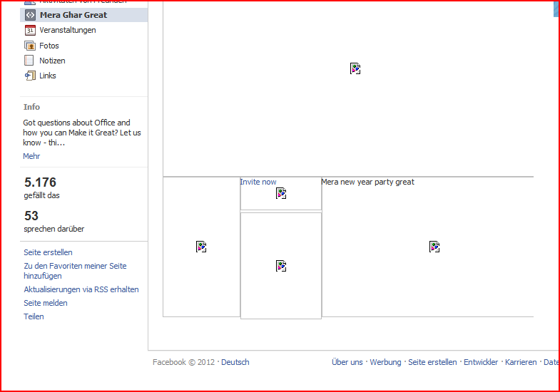Click the Invite now link
Viewport: 560px width, 392px height.
[258, 182]
